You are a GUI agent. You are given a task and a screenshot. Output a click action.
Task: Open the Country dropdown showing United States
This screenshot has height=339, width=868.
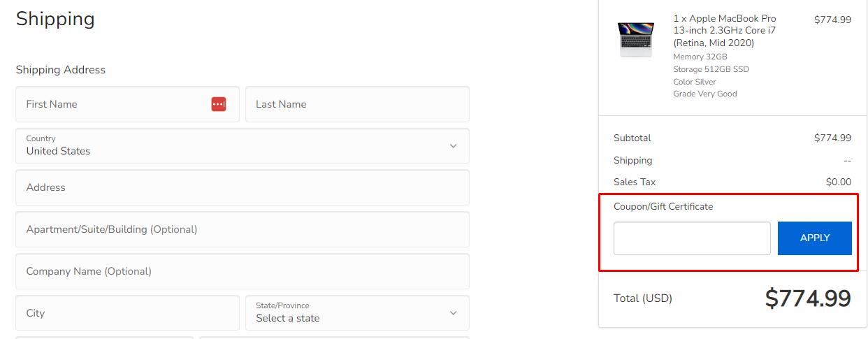click(x=243, y=145)
